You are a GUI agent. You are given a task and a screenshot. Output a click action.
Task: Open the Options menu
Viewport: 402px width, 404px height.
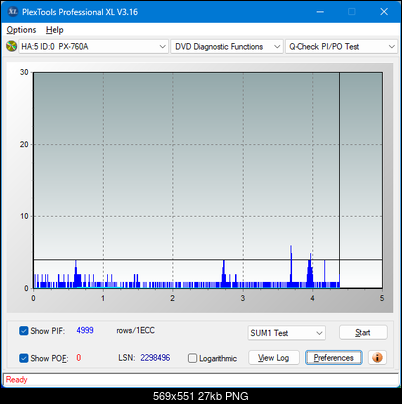(21, 30)
